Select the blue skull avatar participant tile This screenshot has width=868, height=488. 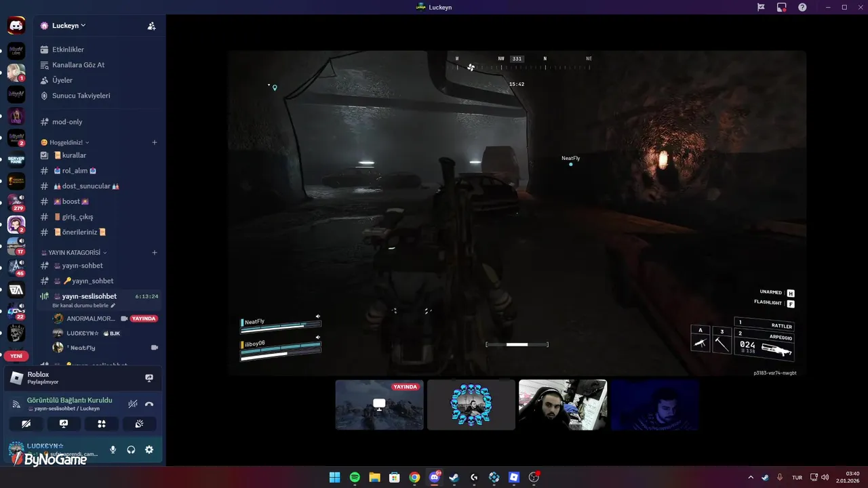click(x=471, y=405)
